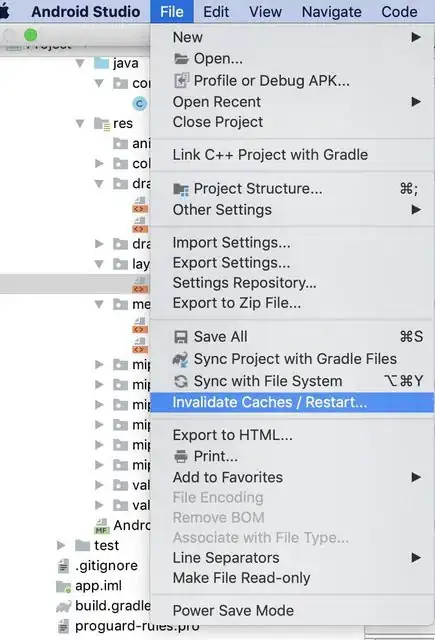Click the build.gradle file icon
This screenshot has width=435, height=640.
click(63, 606)
